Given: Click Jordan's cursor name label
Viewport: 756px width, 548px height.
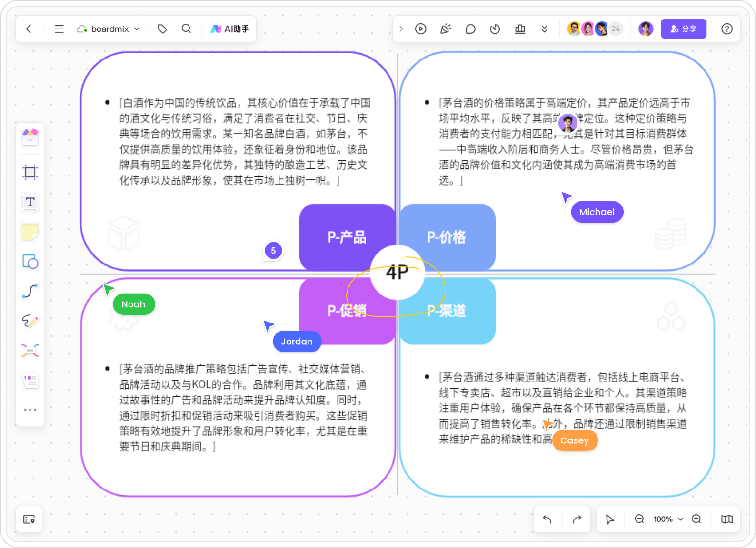Looking at the screenshot, I should pyautogui.click(x=297, y=342).
